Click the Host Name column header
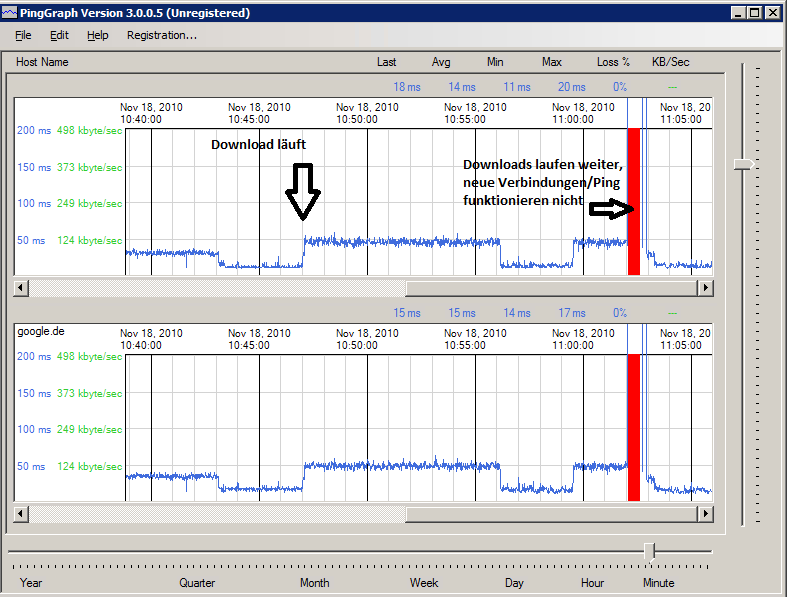Image resolution: width=787 pixels, height=597 pixels. [42, 62]
